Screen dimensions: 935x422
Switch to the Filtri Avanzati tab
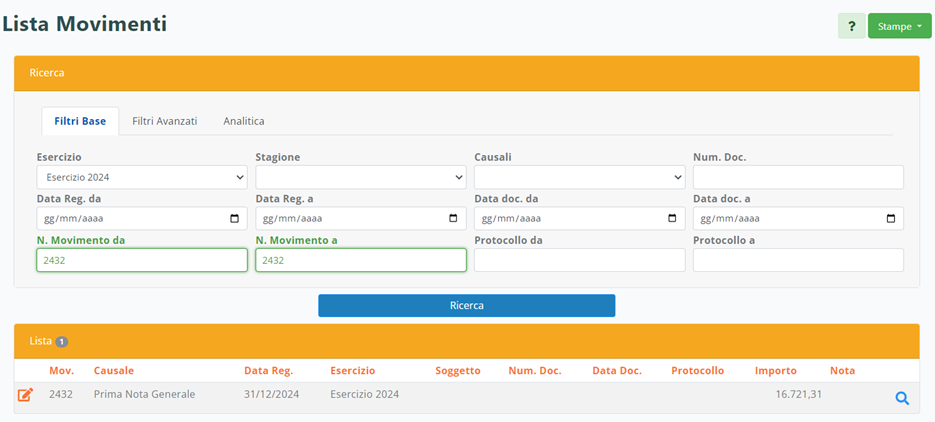tap(164, 121)
